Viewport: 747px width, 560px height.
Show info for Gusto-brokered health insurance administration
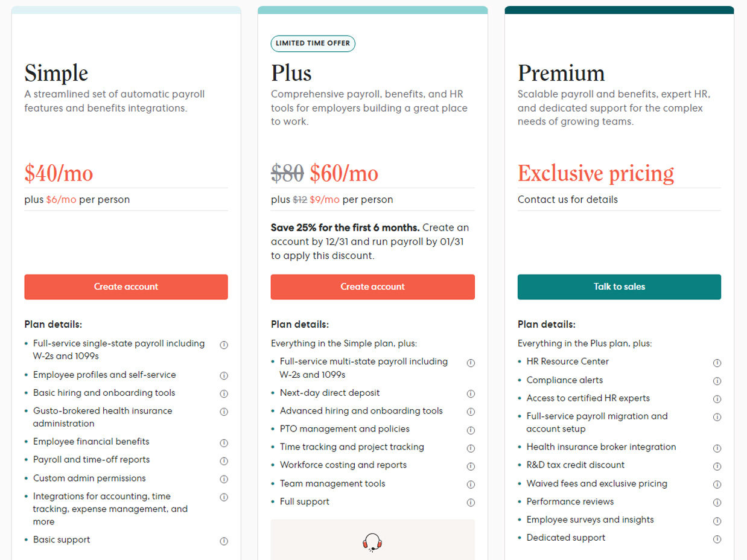(223, 412)
